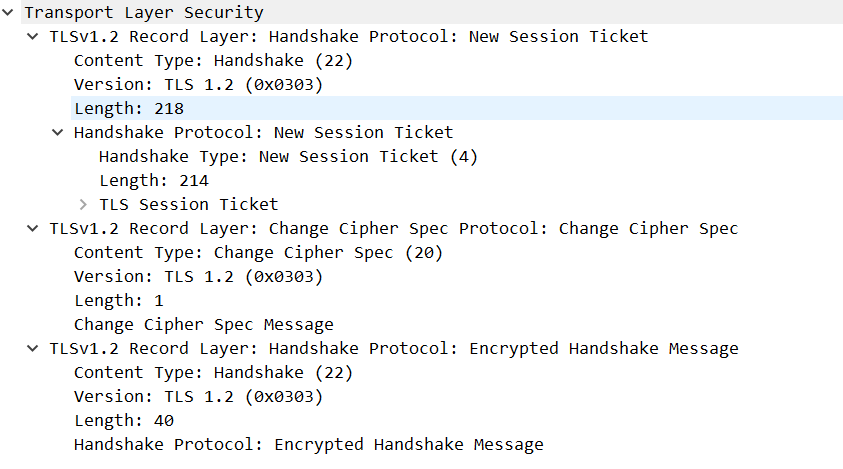Expand the TLS Session Ticket node
843x469 pixels.
coord(84,205)
